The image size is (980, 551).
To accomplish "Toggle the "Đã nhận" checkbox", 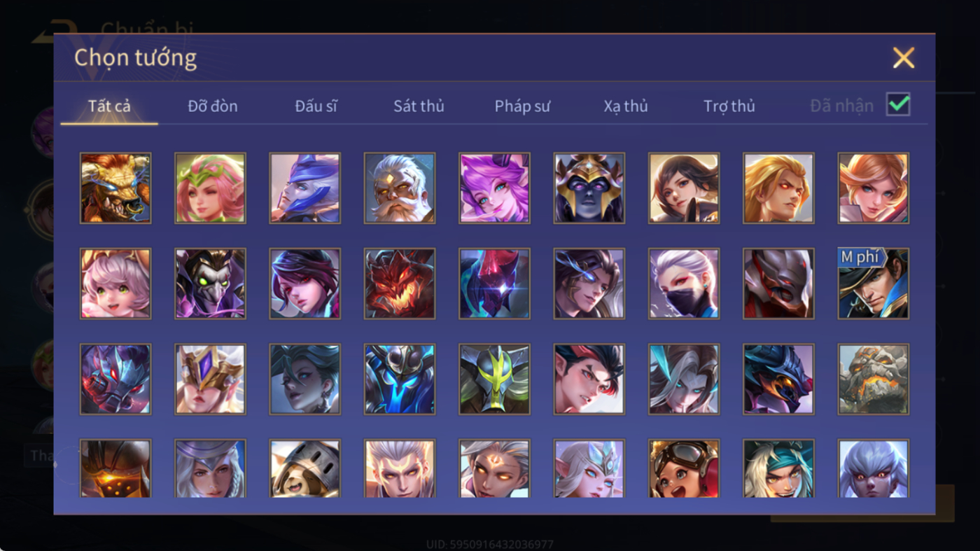I will point(898,104).
